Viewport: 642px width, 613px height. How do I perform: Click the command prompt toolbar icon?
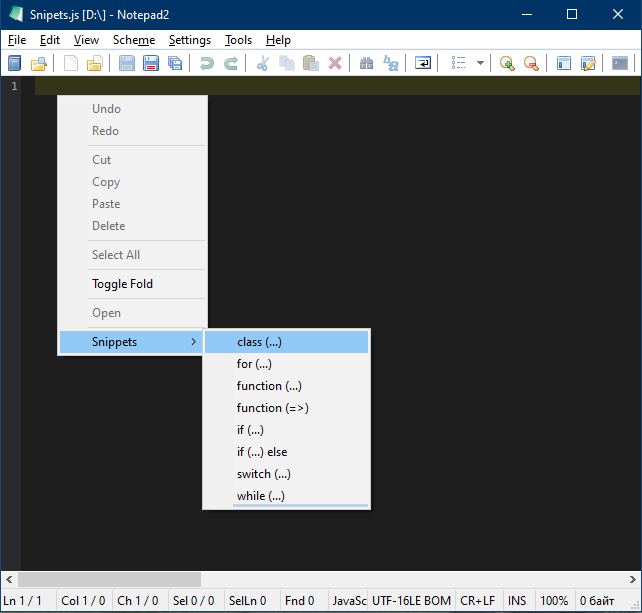pyautogui.click(x=619, y=63)
